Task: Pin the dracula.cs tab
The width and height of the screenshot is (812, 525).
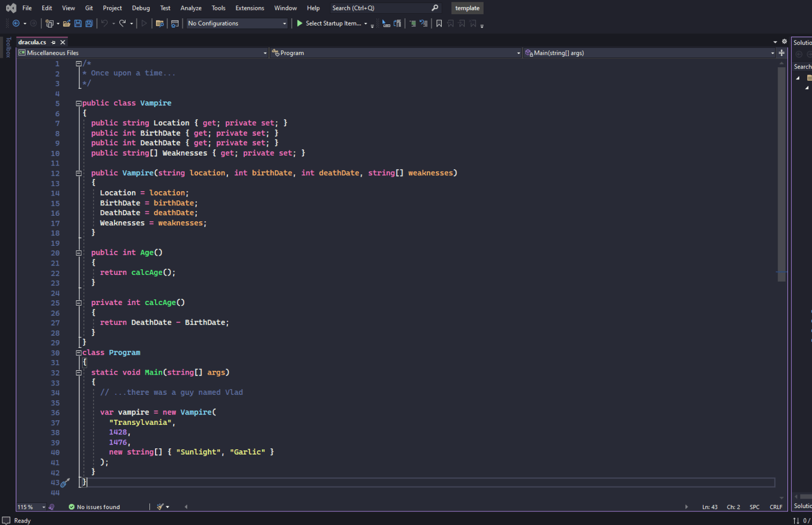Action: click(53, 42)
